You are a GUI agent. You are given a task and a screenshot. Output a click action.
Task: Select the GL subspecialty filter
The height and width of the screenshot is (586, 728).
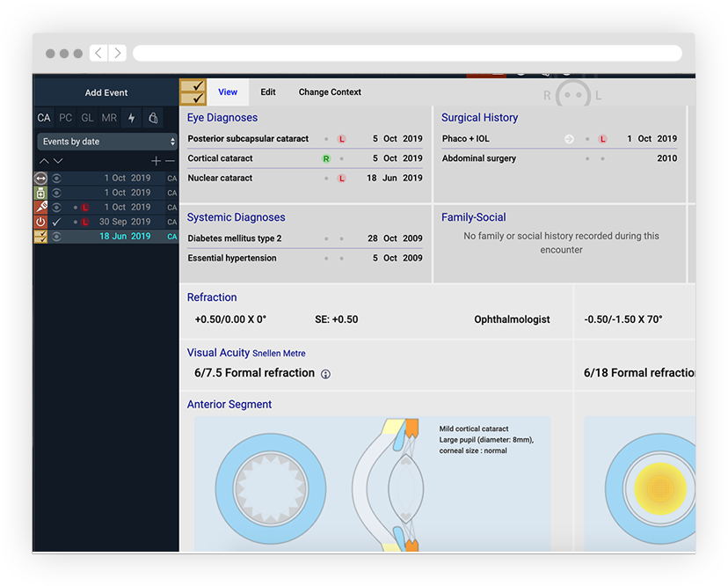(87, 118)
